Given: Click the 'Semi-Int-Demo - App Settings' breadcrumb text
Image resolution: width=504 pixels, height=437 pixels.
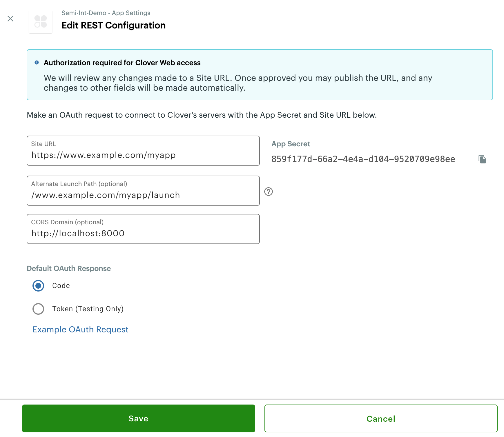Looking at the screenshot, I should [x=106, y=13].
